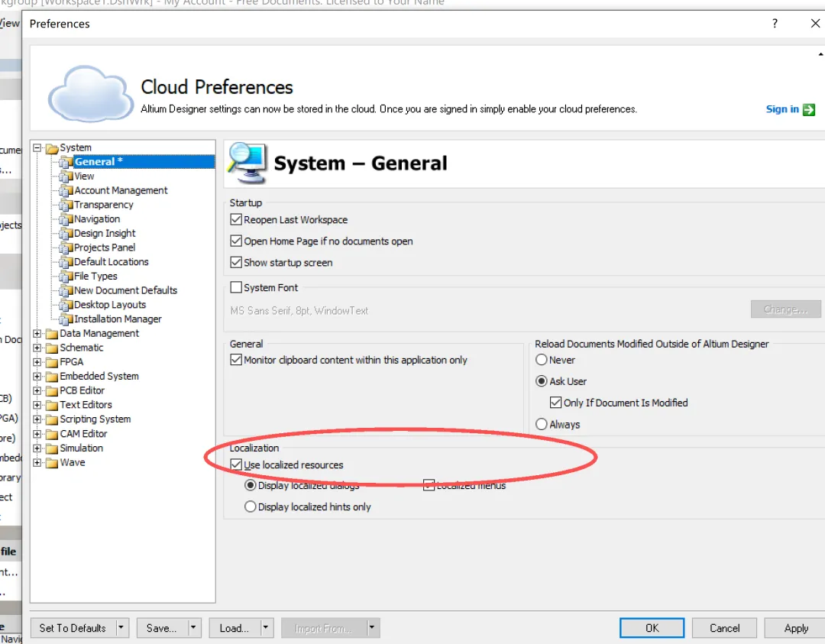
Task: Expand the Scripting System node
Action: coord(37,419)
